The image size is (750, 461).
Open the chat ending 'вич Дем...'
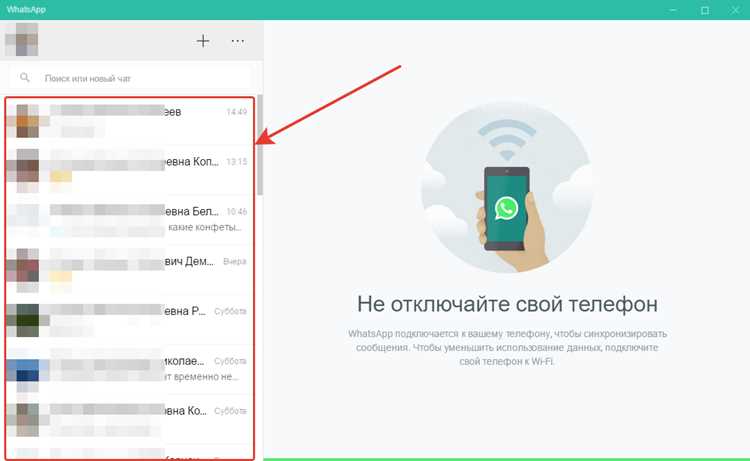tap(129, 270)
